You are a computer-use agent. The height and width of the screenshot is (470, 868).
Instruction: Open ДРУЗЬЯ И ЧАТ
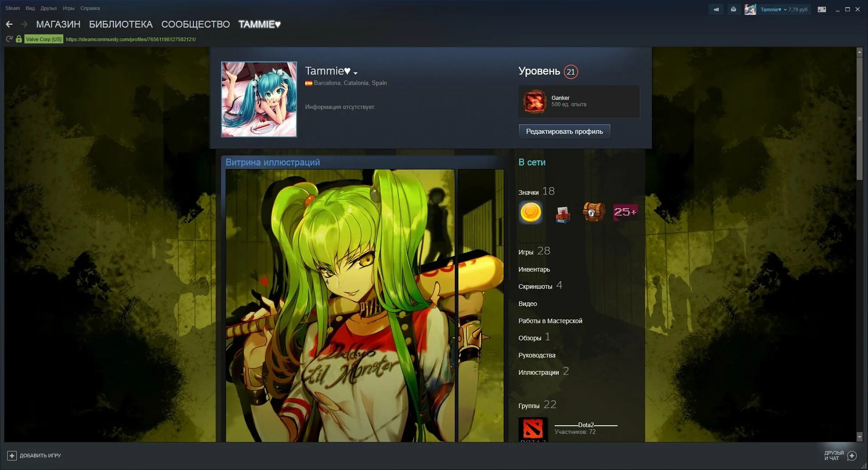click(x=834, y=456)
